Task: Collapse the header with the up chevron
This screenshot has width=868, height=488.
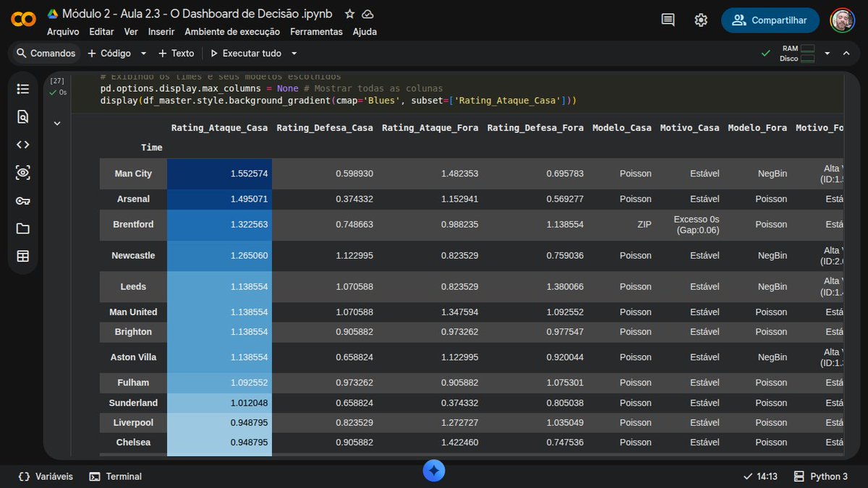Action: coord(847,53)
